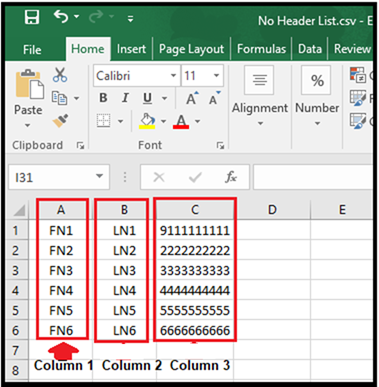Click the Copy icon

pyautogui.click(x=60, y=98)
